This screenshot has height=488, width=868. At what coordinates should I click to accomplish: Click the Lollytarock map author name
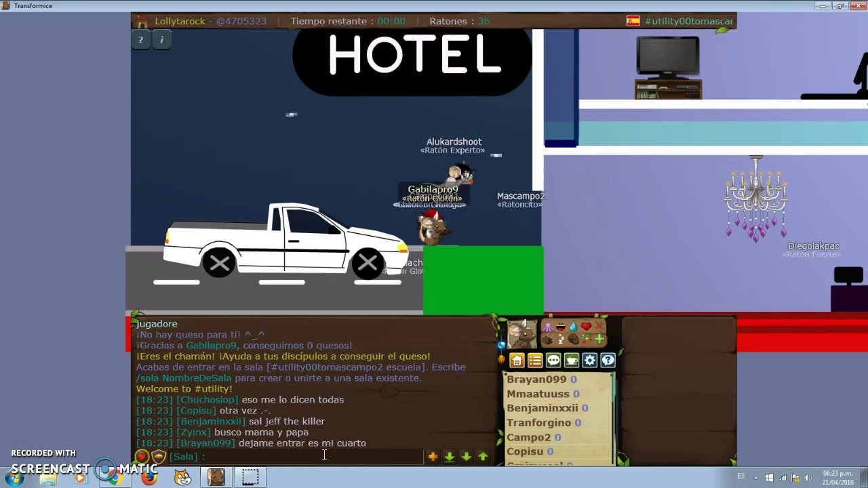click(180, 21)
